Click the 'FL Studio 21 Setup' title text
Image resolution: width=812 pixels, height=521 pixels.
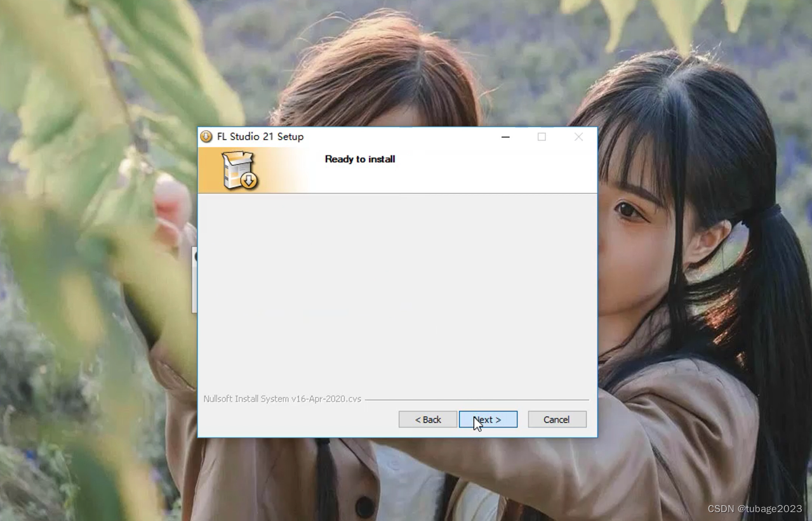coord(260,136)
